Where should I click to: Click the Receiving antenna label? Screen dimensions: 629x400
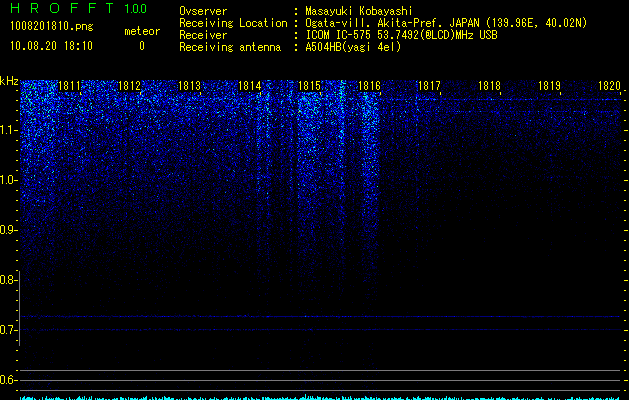(230, 47)
